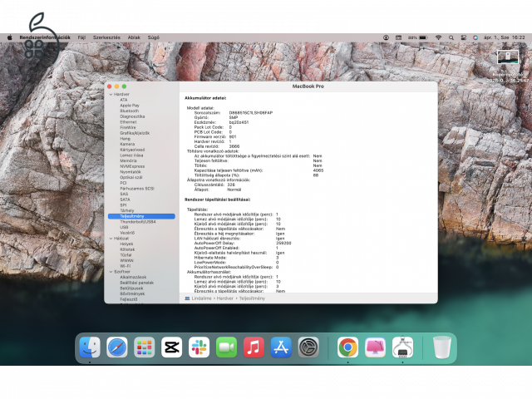Click the date and time clock

(505, 37)
